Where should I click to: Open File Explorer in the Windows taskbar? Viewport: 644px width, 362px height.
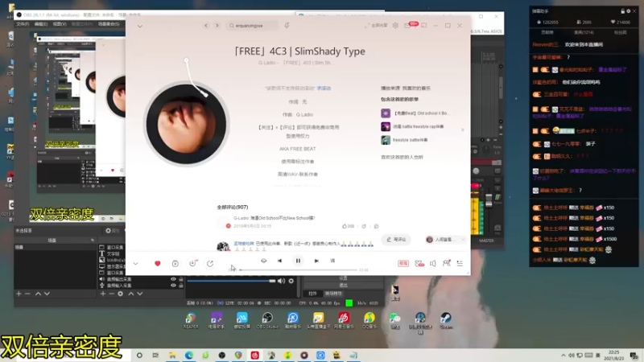pos(172,355)
